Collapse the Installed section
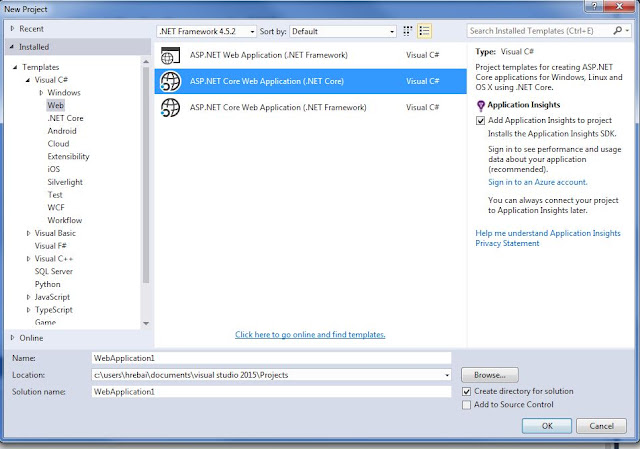Screen dimensions: 640x449 click(12, 47)
